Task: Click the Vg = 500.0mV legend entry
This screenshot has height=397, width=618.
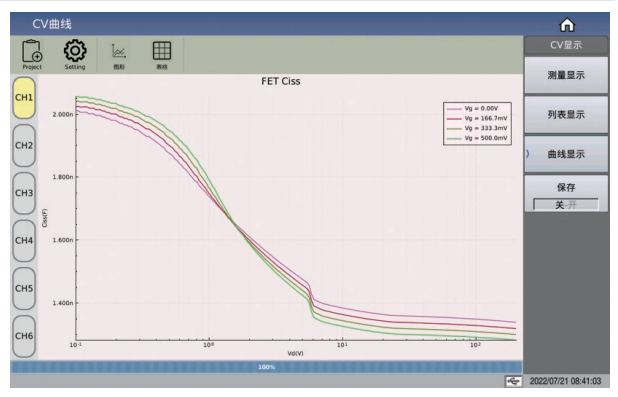Action: point(477,138)
